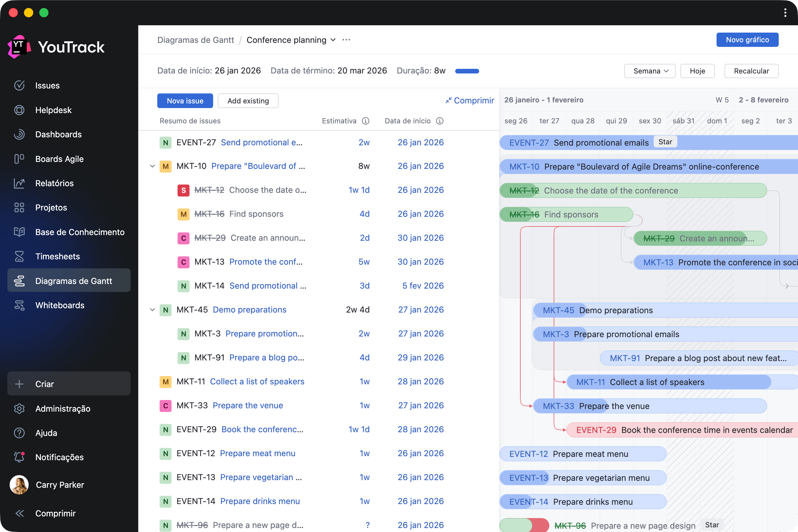Click the Comprimir link above the table

[469, 100]
